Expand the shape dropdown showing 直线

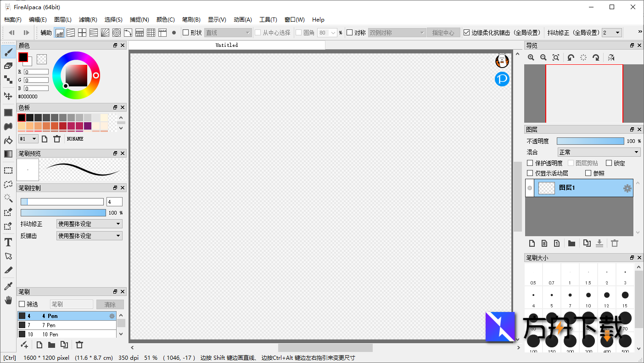click(228, 32)
